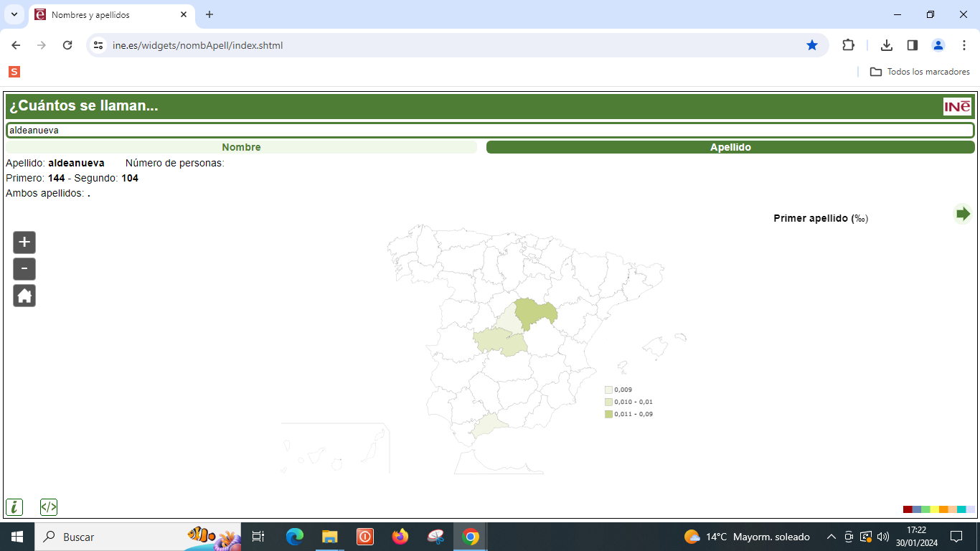Open new browser tab with plus
This screenshot has width=980, height=551.
(x=209, y=14)
